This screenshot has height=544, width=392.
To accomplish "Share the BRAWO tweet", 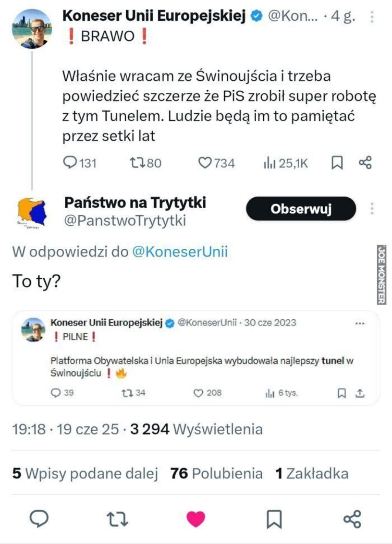I will click(365, 163).
